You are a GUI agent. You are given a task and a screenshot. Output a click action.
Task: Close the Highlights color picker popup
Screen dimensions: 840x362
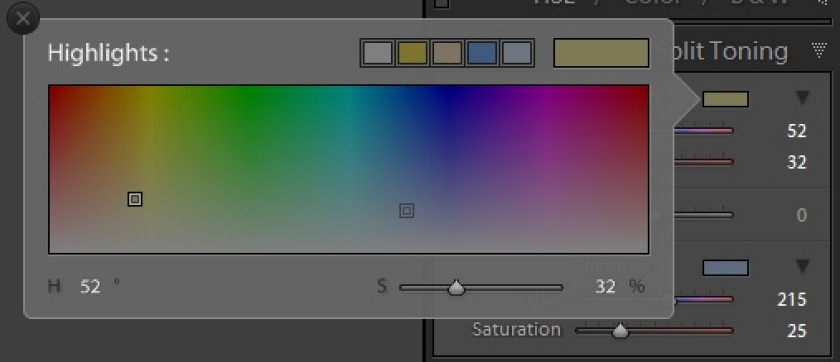pyautogui.click(x=23, y=19)
